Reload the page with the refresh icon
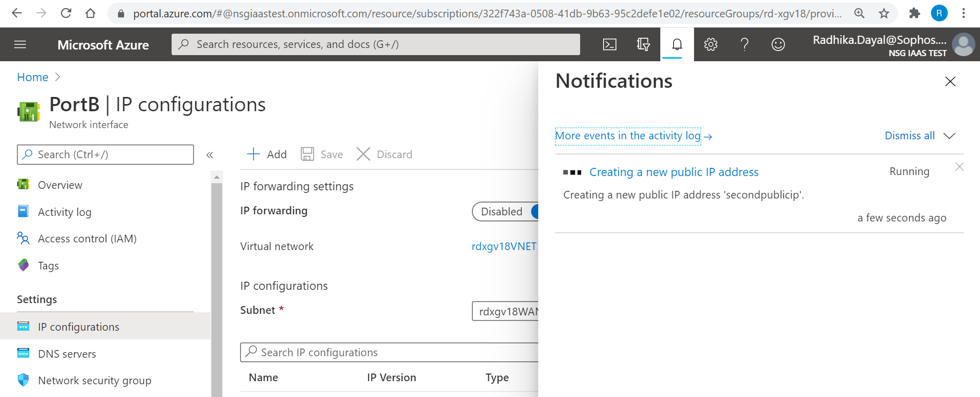Viewport: 980px width, 397px height. 66,13
